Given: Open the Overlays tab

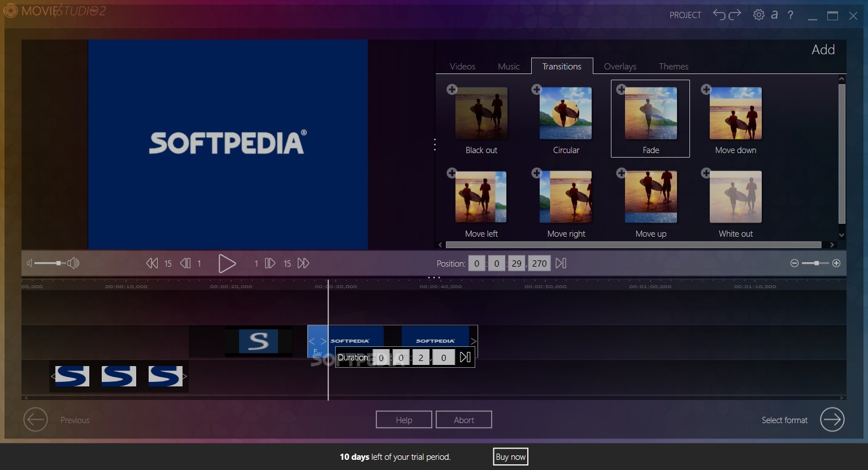Looking at the screenshot, I should coord(620,66).
